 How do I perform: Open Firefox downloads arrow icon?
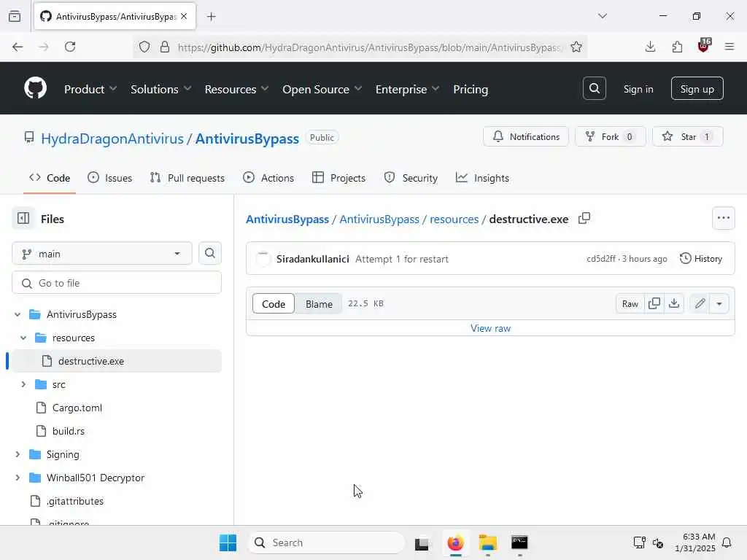(650, 47)
